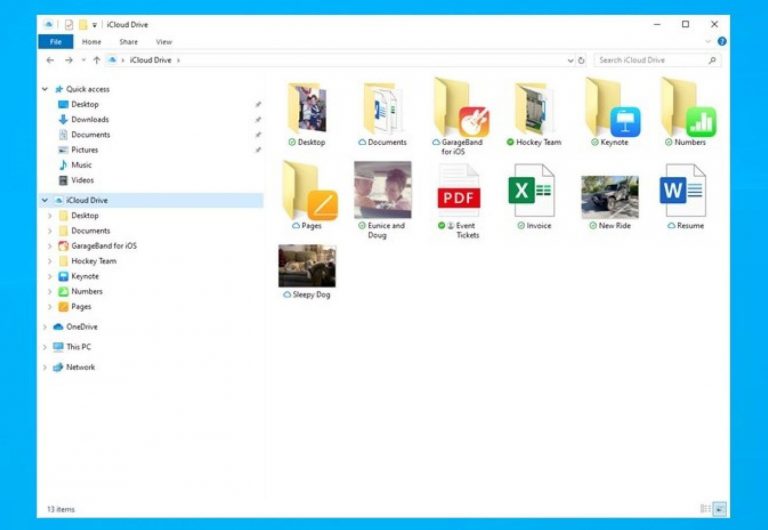The height and width of the screenshot is (530, 768).
Task: Open the Share ribbon tab
Action: point(128,42)
